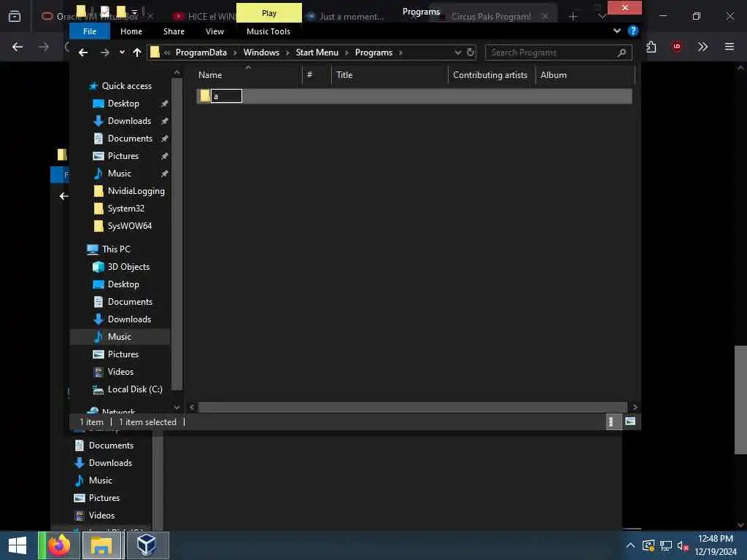Image resolution: width=747 pixels, height=560 pixels.
Task: Click the network tray icon
Action: pos(665,545)
